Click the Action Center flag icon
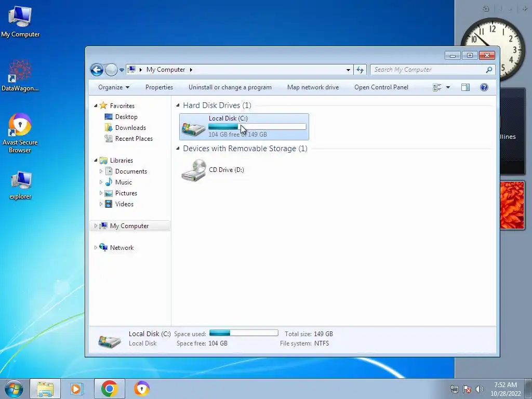Image resolution: width=532 pixels, height=399 pixels. coord(467,389)
